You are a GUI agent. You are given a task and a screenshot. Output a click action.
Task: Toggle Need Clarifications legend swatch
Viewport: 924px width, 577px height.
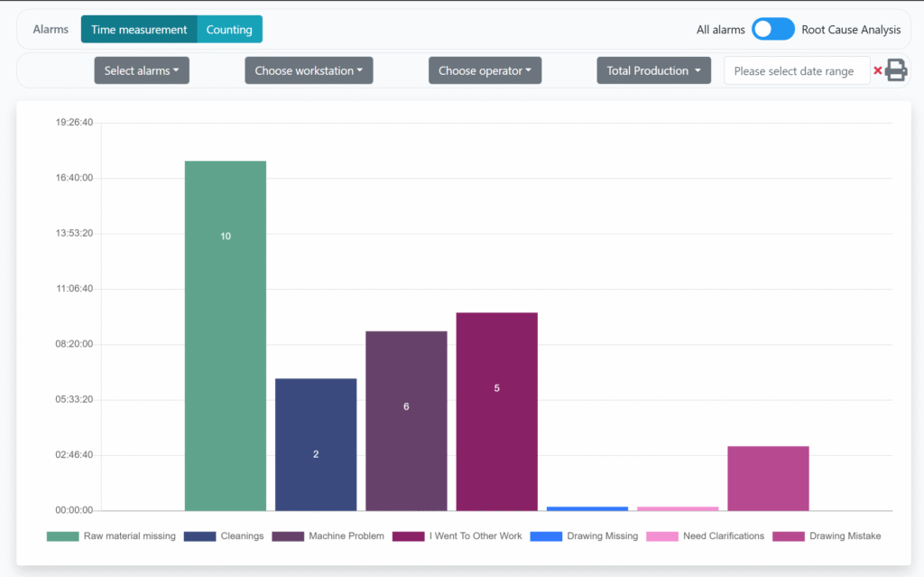click(661, 536)
